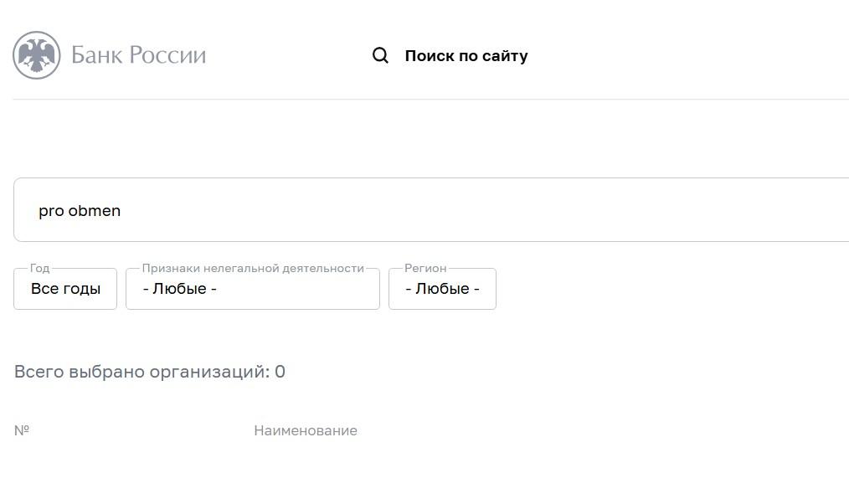Open the Год dropdown showing Все годы
The height and width of the screenshot is (504, 849).
coord(65,289)
